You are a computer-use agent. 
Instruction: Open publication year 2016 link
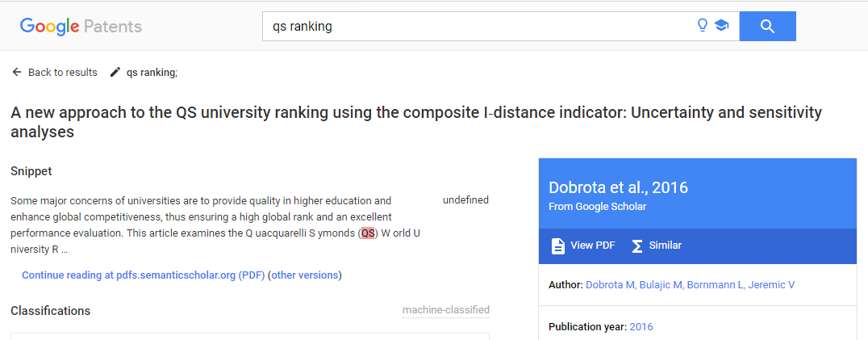(641, 327)
